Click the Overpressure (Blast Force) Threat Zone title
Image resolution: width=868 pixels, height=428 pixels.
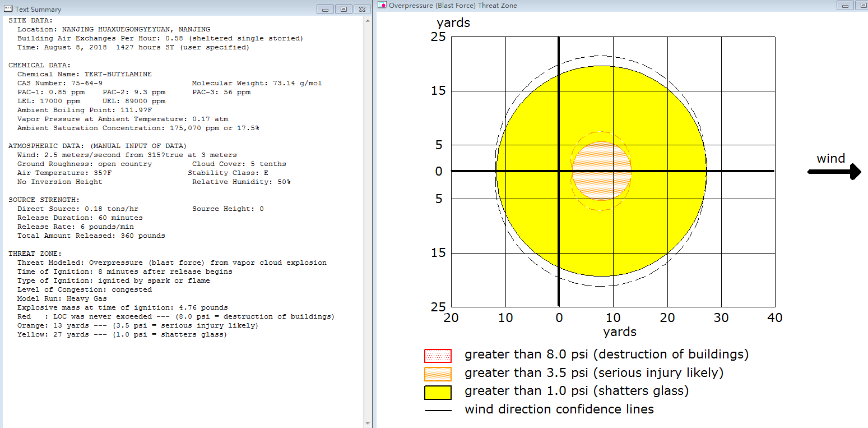click(x=453, y=5)
